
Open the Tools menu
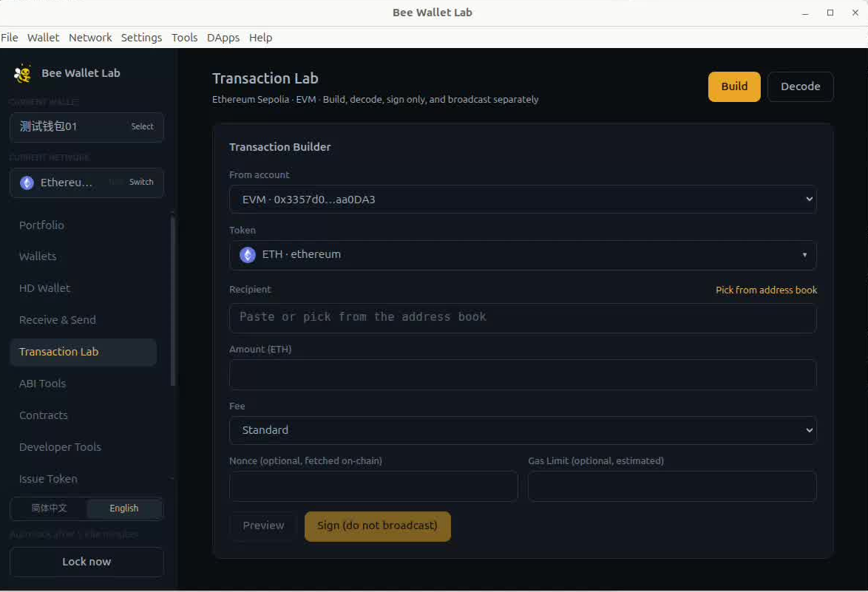pos(184,38)
